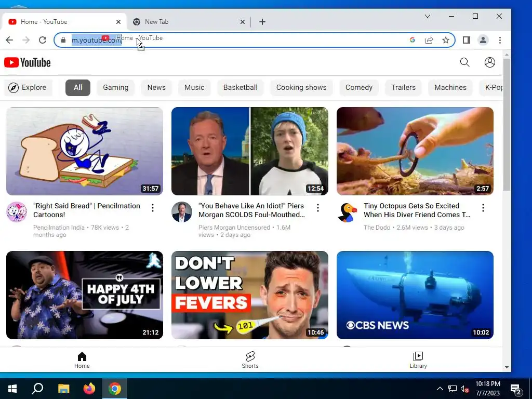Open the Chrome three-dot menu
The image size is (532, 399).
click(x=500, y=40)
